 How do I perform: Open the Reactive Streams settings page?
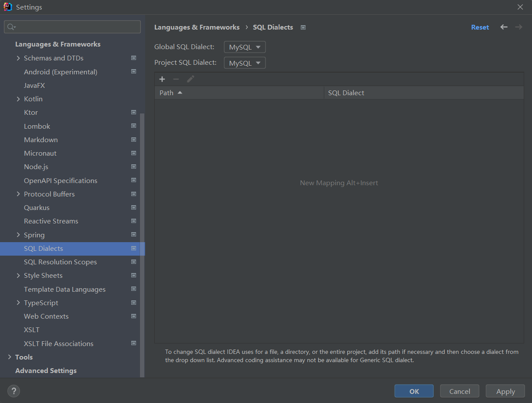click(51, 221)
